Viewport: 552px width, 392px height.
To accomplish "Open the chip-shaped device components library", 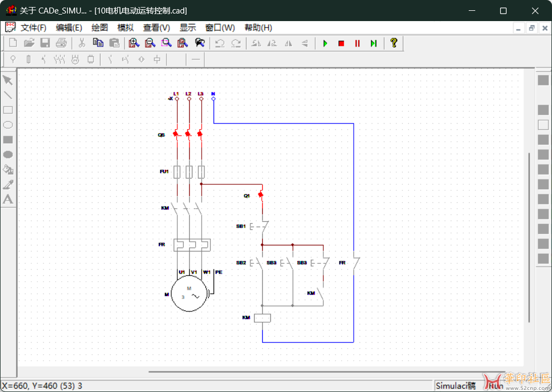I will [x=91, y=59].
